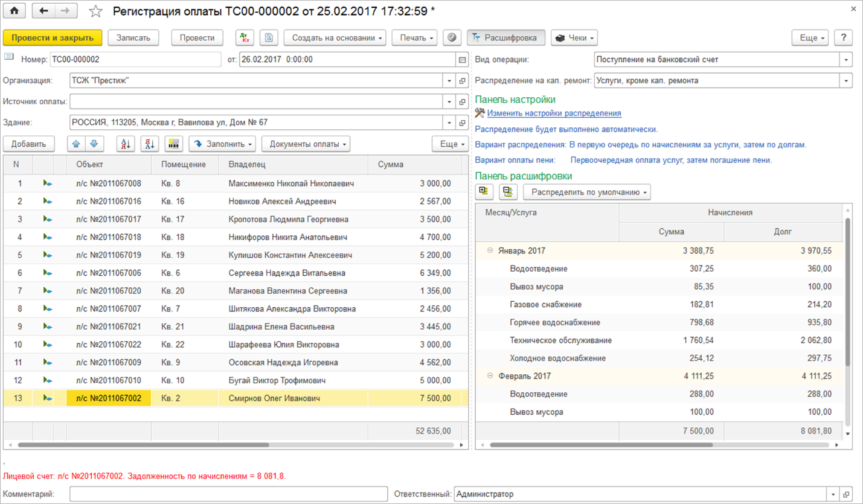The height and width of the screenshot is (504, 863).
Task: Sort table descending with Я-А icon
Action: pyautogui.click(x=149, y=144)
